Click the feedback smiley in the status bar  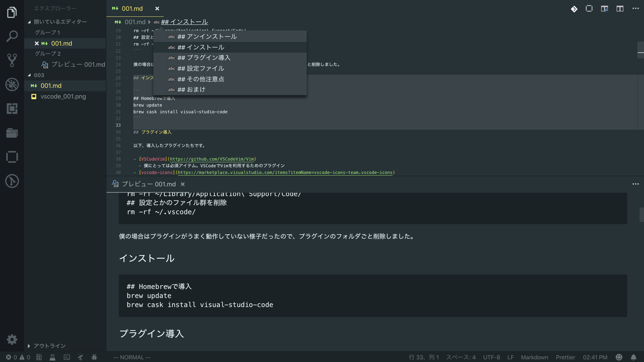click(x=619, y=357)
